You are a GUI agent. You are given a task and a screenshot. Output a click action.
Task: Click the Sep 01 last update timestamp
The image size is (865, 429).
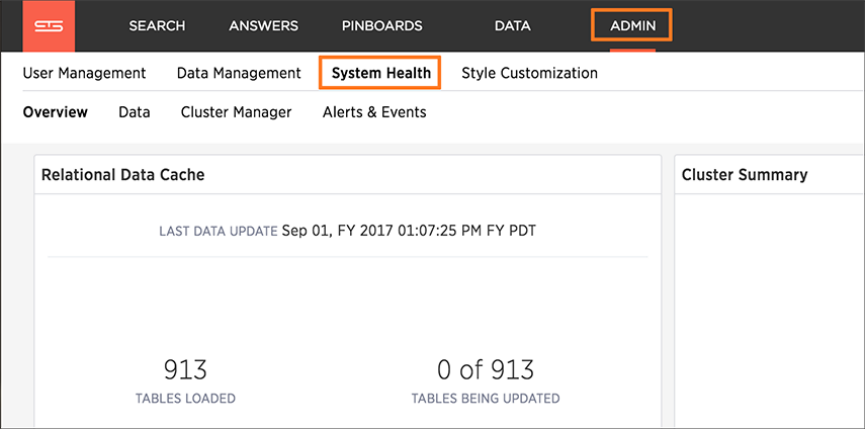[409, 231]
